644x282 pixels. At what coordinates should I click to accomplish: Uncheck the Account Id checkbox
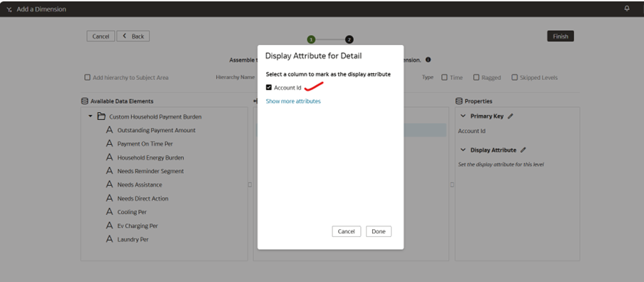pos(269,88)
